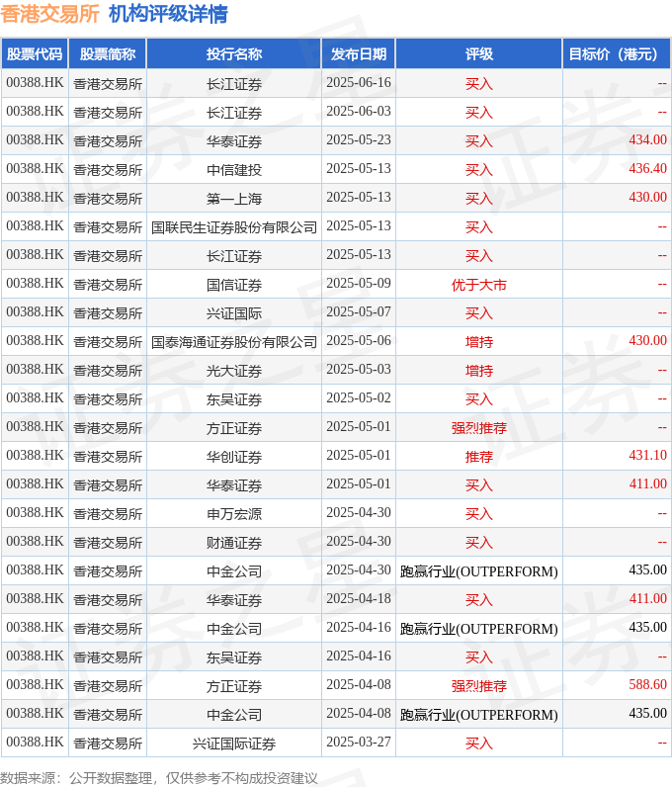
Task: Click 435.00 in the 2025-04-08 row
Action: (x=647, y=713)
